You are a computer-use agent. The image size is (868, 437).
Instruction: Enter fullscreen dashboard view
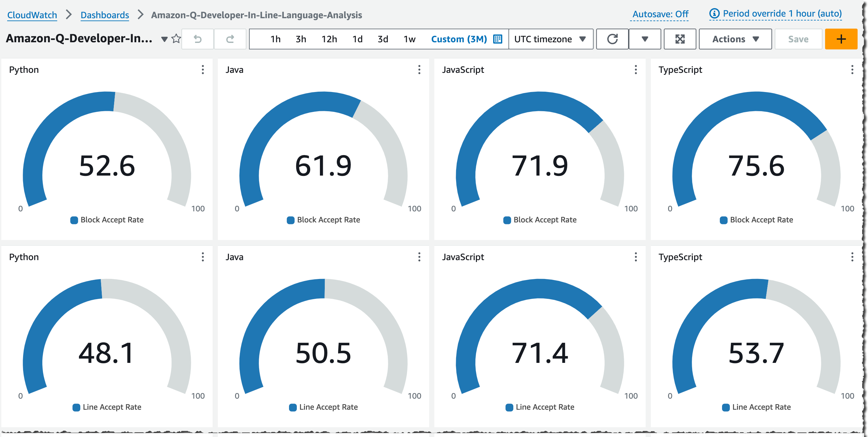[x=680, y=39]
